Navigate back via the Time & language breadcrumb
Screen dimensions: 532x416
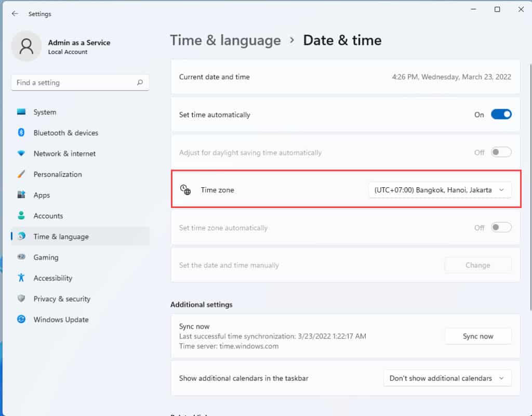point(225,40)
